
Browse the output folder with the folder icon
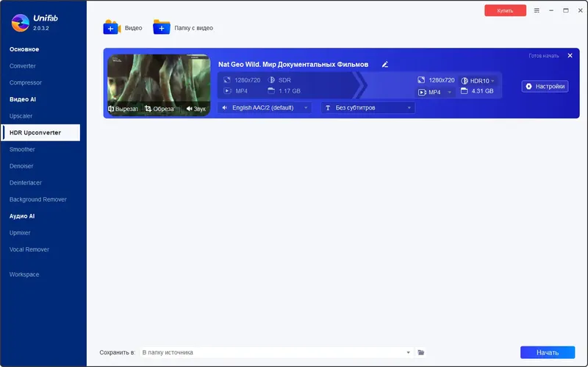pyautogui.click(x=420, y=352)
